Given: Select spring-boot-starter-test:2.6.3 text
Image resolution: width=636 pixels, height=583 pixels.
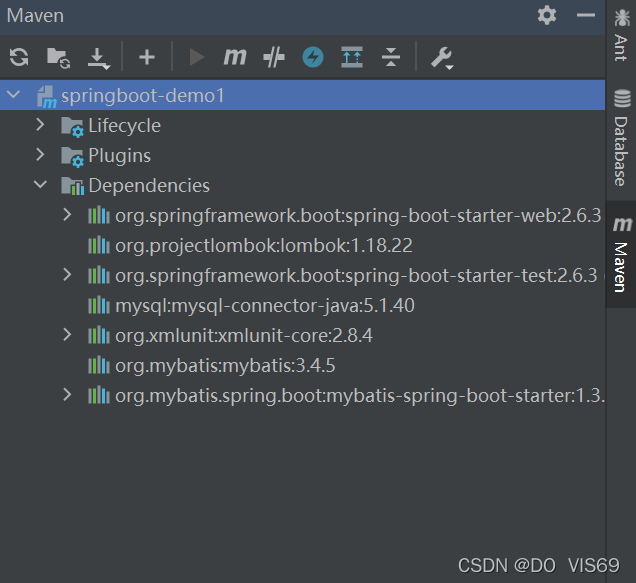Looking at the screenshot, I should 471,275.
